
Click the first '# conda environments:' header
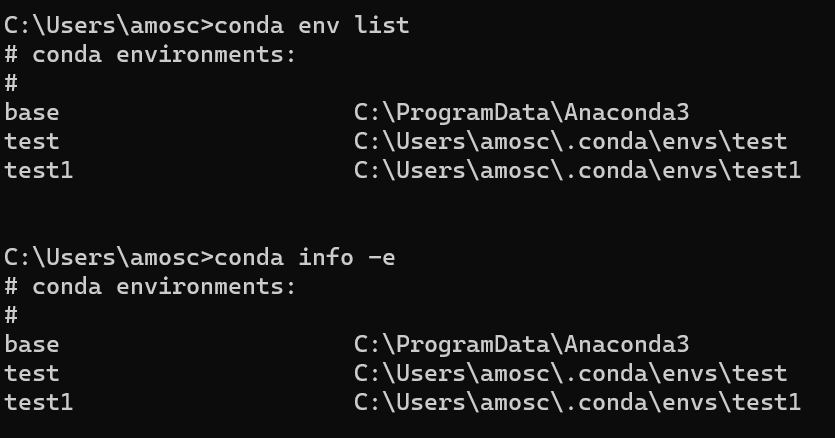tap(151, 54)
